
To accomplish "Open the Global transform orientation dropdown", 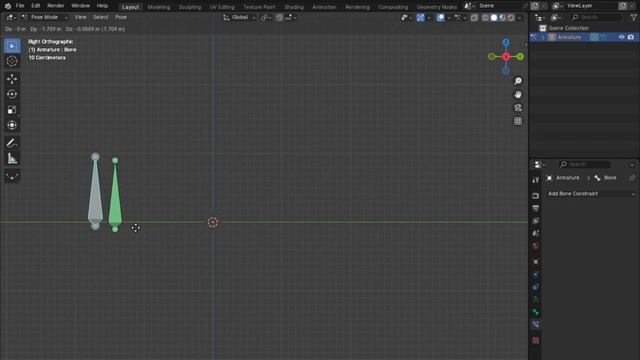I will (239, 18).
